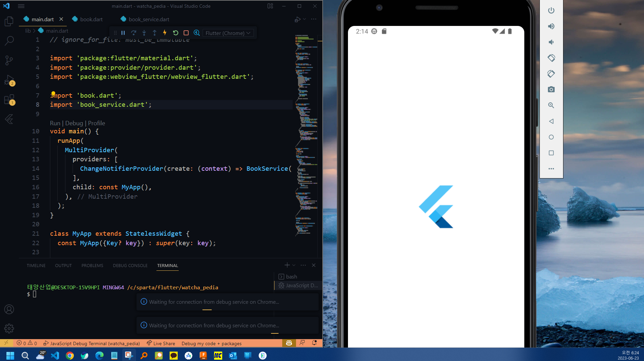Trigger Flutter hot reload
The height and width of the screenshot is (361, 644).
pos(165,33)
